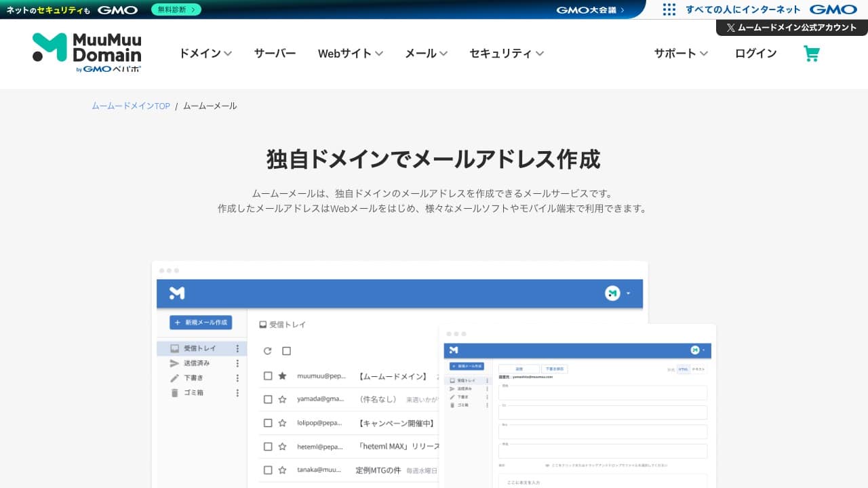
Task: Open the GMO services grid icon
Action: click(x=669, y=9)
